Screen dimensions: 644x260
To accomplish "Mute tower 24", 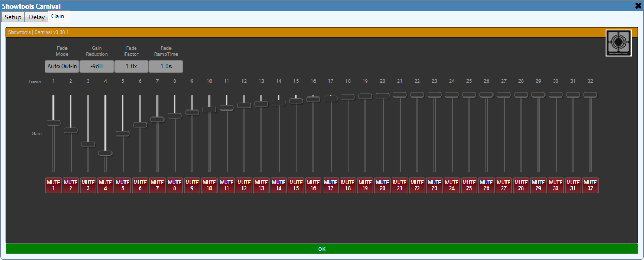I will coord(452,185).
